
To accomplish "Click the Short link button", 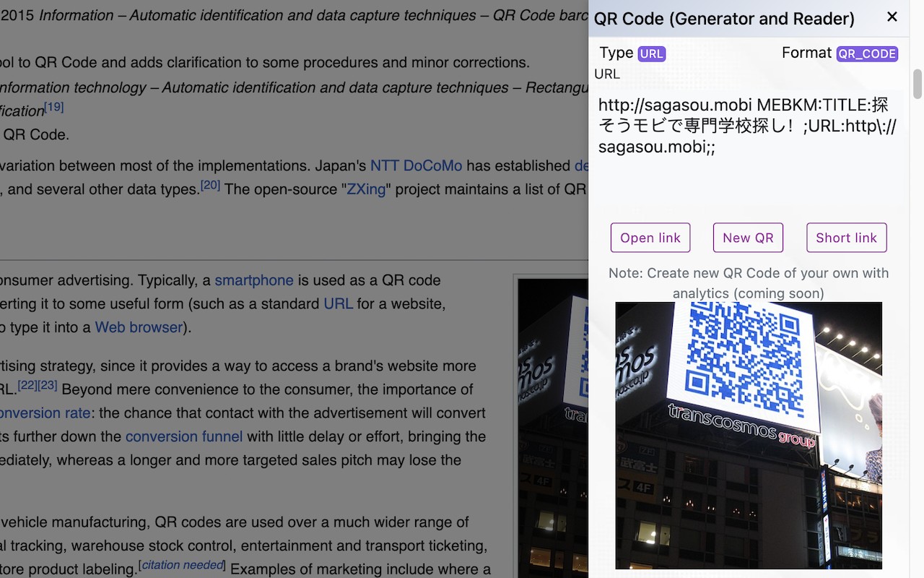I will [x=847, y=238].
